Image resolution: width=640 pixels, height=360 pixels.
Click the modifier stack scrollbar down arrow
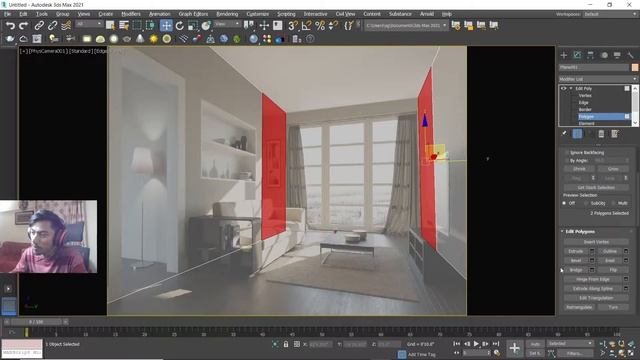[x=635, y=123]
